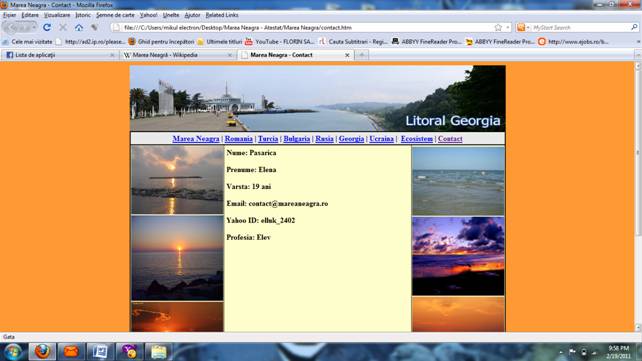The image size is (642, 361).
Task: Bookmark this page with the star icon
Action: point(498,27)
